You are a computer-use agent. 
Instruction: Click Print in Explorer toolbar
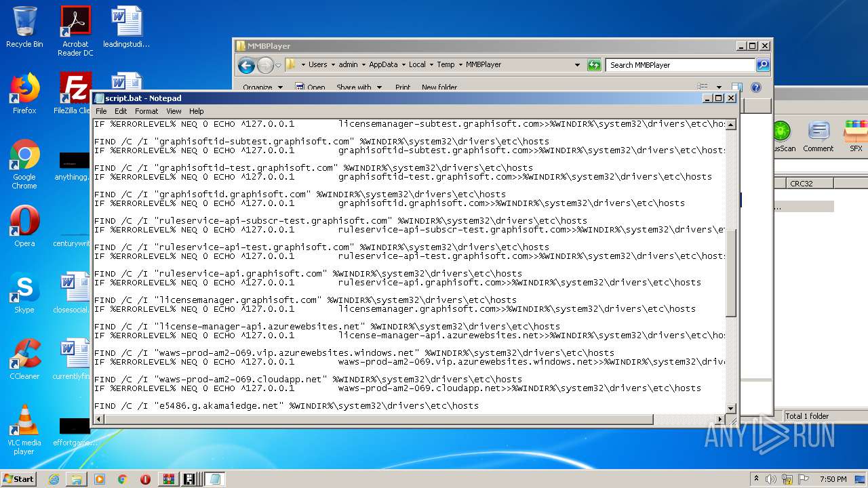[403, 87]
